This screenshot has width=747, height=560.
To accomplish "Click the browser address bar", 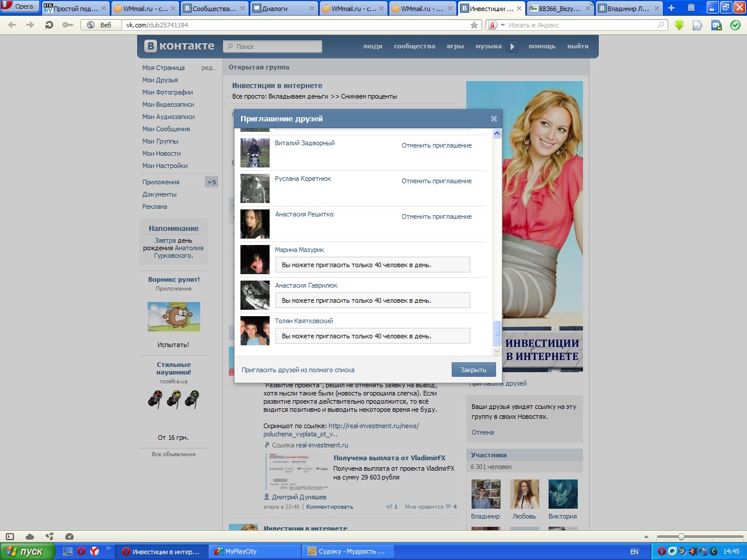I will (298, 25).
